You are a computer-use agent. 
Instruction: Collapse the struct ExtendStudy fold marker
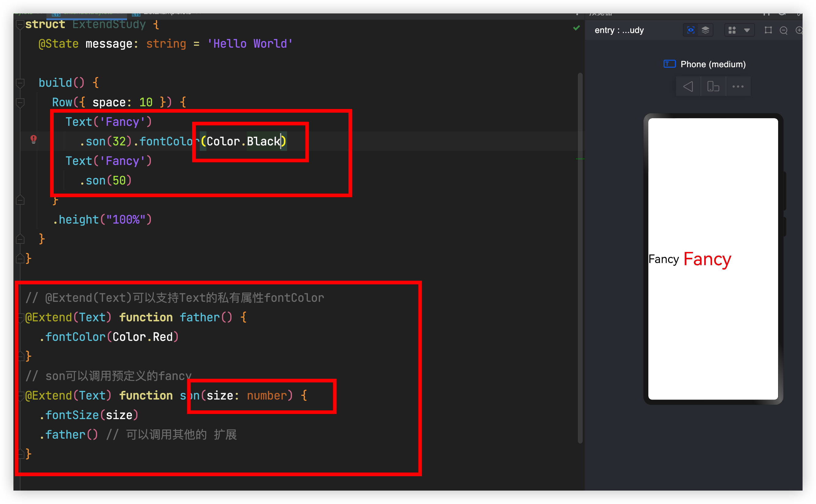[20, 25]
